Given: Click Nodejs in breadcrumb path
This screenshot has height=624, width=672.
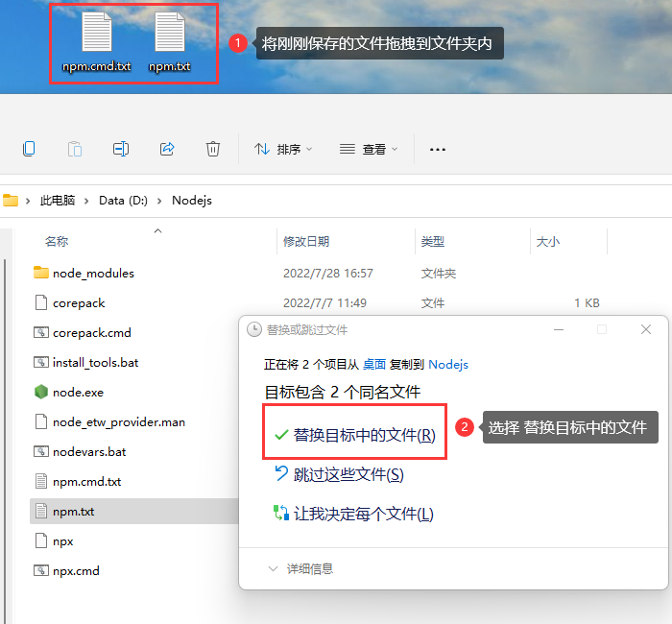Looking at the screenshot, I should click(x=192, y=200).
